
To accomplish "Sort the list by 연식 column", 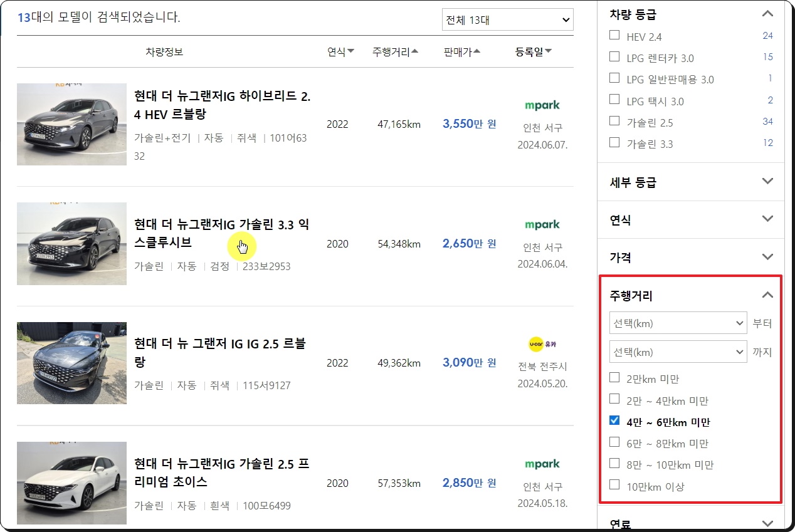I will [x=340, y=52].
